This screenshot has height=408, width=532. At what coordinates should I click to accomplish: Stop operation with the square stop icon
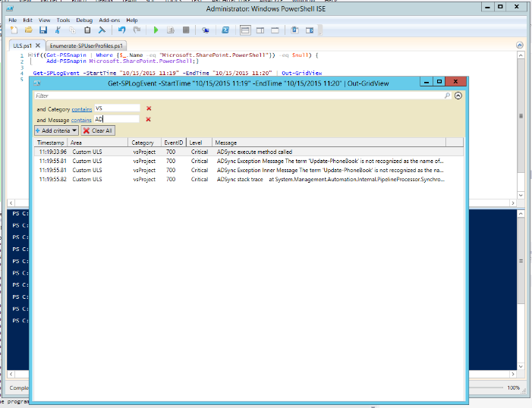tap(186, 30)
